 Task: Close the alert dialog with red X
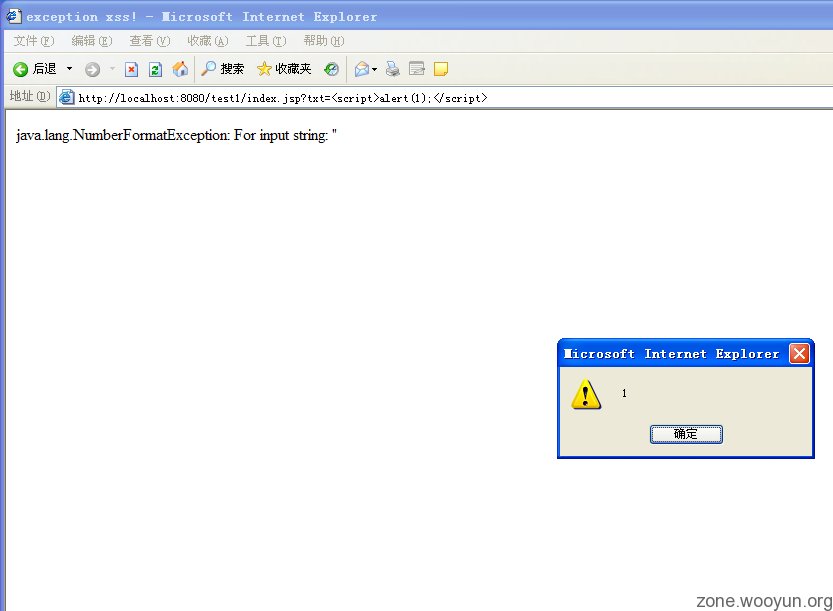(x=799, y=353)
